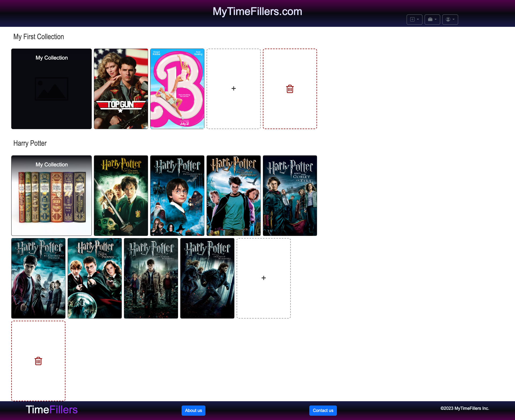Open the Deathly Hallows poster with running figures
Screen dimensions: 515x420
coord(207,278)
